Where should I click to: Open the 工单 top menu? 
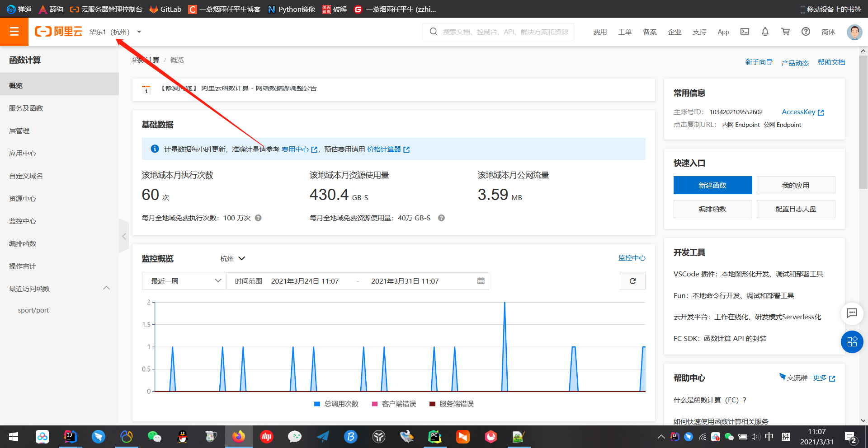[625, 32]
